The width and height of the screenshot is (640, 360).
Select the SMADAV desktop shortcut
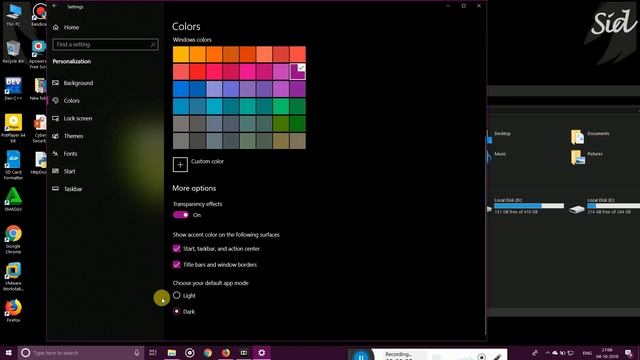tap(13, 199)
